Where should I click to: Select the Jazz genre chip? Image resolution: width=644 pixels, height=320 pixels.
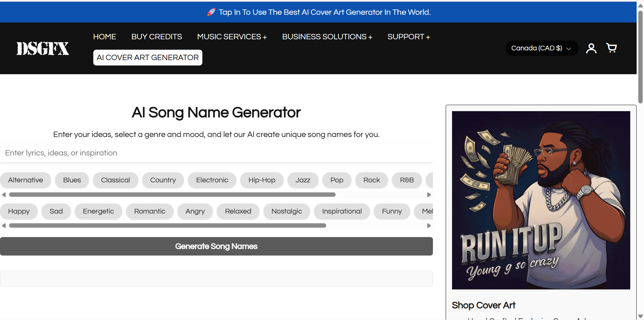pyautogui.click(x=303, y=180)
